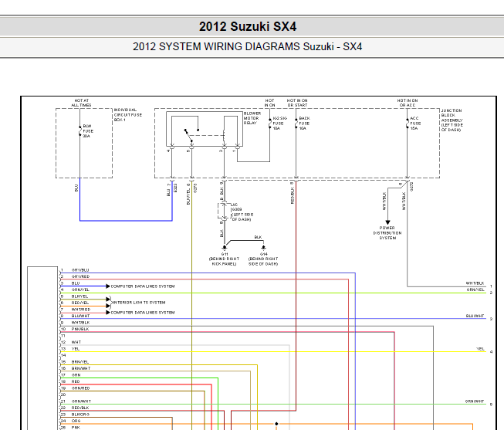Click the 'GRN/YEL' label at right-edge terminal 2
This screenshot has height=430, width=504.
(475, 289)
